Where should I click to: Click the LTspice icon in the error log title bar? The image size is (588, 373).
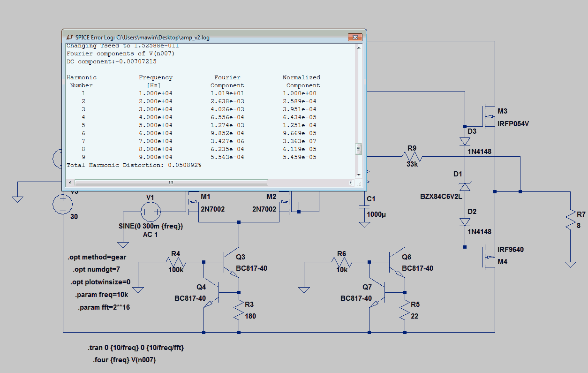click(x=69, y=37)
